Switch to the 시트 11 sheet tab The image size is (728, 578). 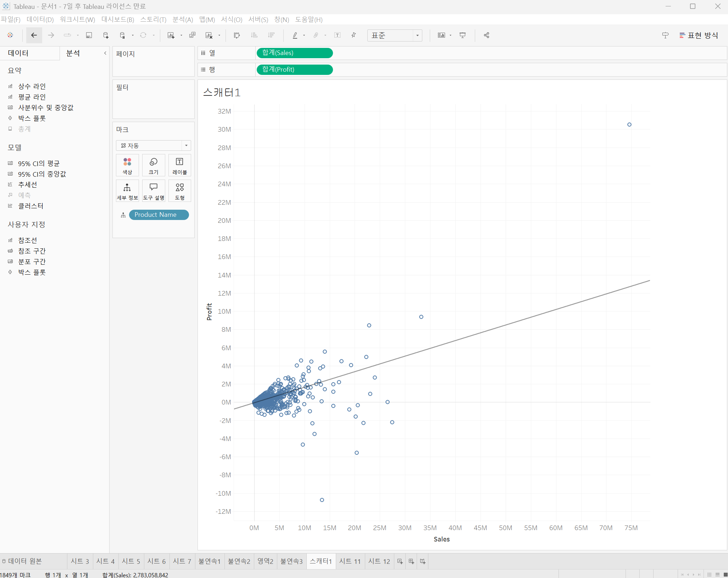(x=350, y=561)
